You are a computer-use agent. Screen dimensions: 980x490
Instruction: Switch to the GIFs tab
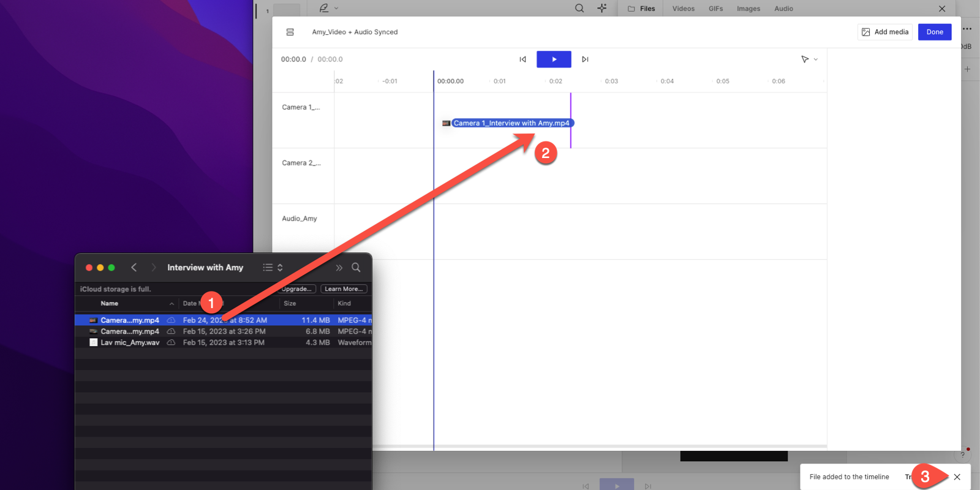715,9
